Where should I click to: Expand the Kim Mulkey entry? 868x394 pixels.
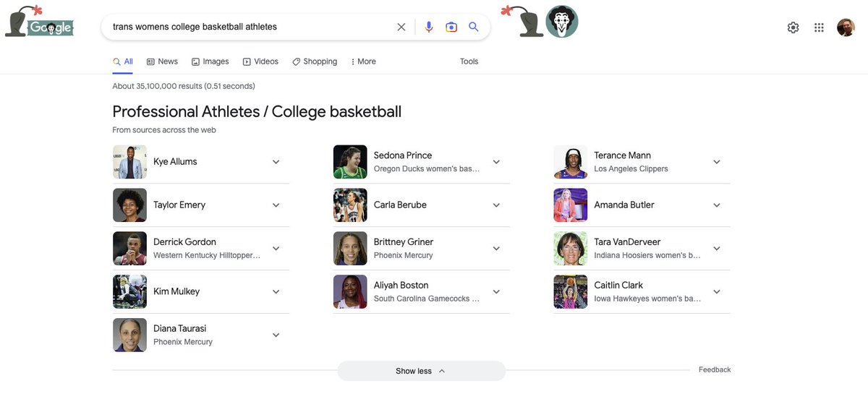point(276,292)
